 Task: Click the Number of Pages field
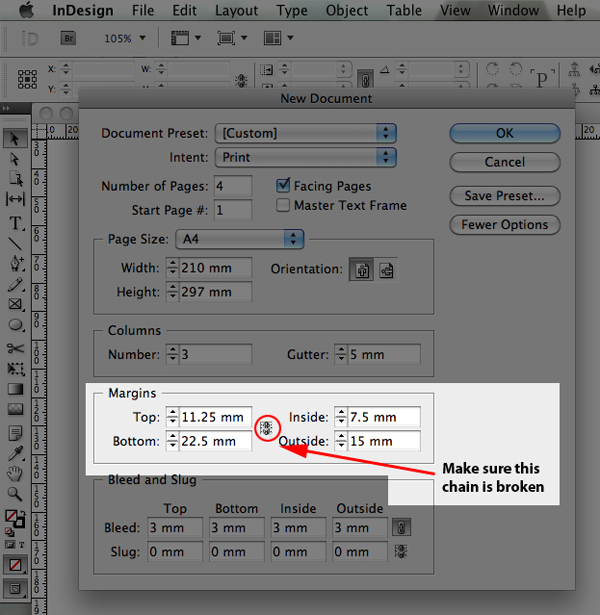tap(233, 186)
